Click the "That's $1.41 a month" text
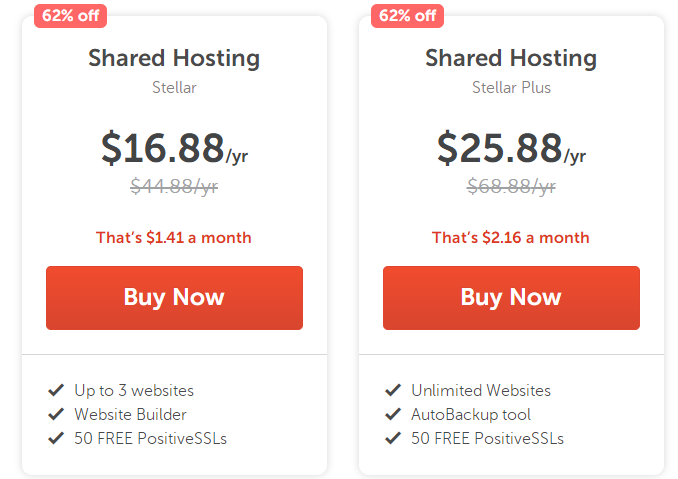The height and width of the screenshot is (479, 678). pyautogui.click(x=174, y=238)
